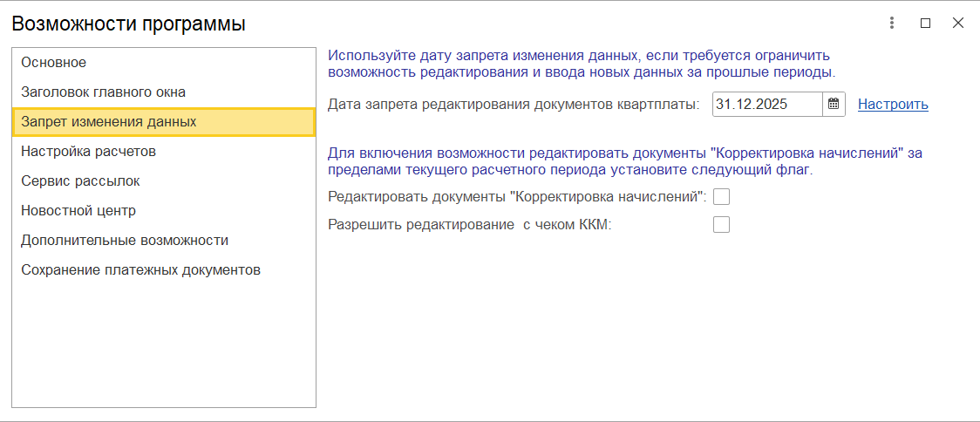This screenshot has height=422, width=980.
Task: Tick the Редактировать документы "Корректировка начислений" checkbox
Action: pos(721,197)
